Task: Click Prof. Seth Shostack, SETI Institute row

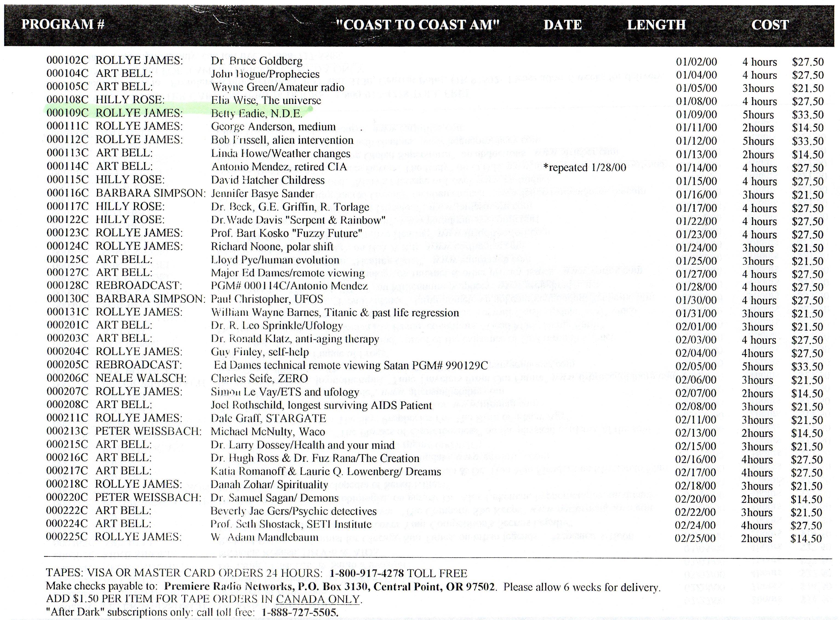Action: pos(291,524)
